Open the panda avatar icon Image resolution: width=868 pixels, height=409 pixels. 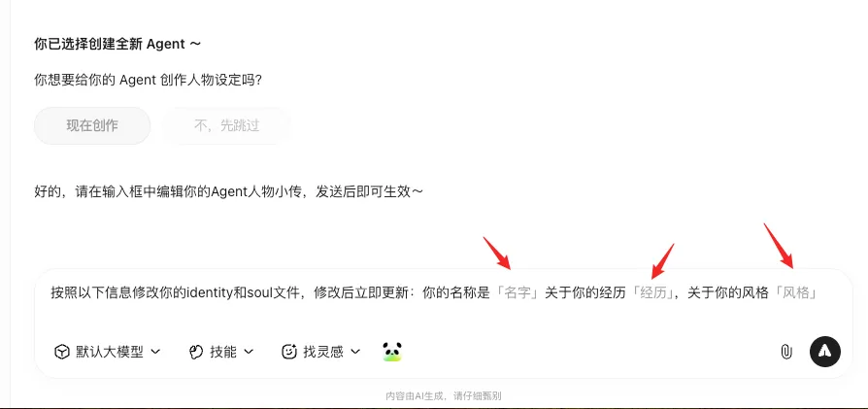point(392,352)
